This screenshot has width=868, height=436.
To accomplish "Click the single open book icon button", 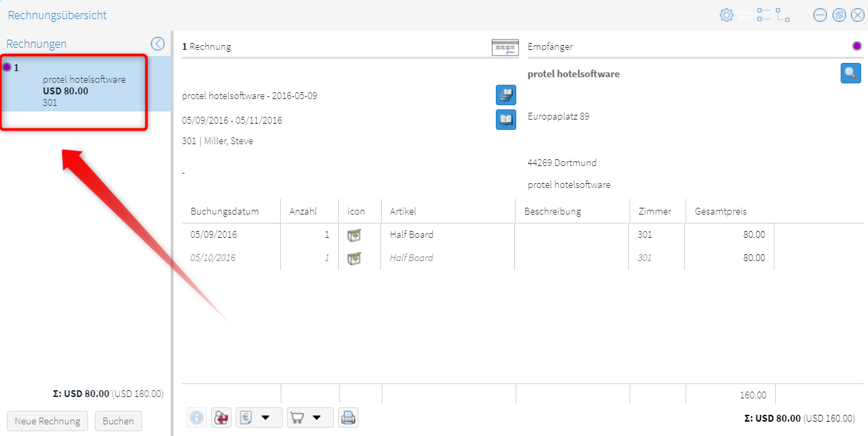I will pyautogui.click(x=505, y=120).
